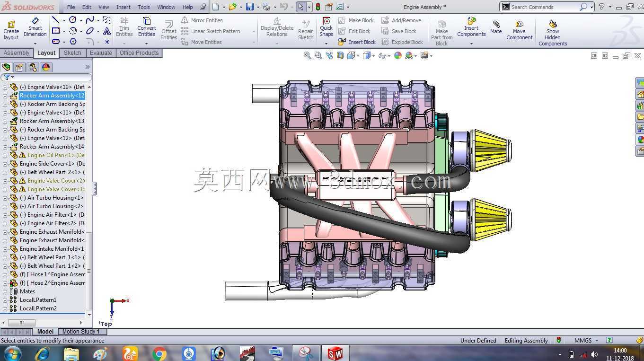This screenshot has width=644, height=361.
Task: Click Zoom to Fit magnifier
Action: [307, 55]
